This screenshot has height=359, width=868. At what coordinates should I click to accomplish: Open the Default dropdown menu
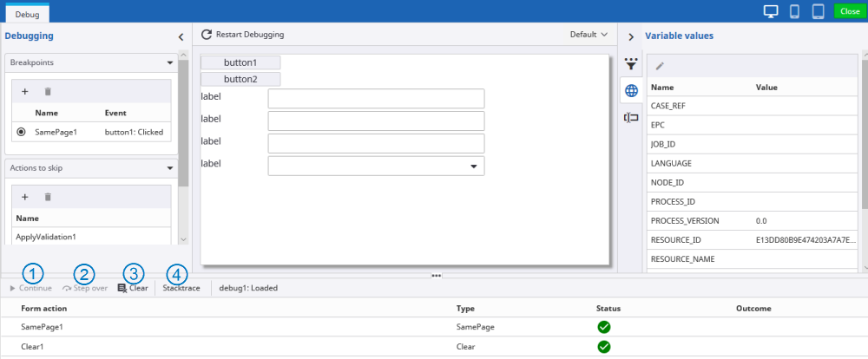click(589, 35)
